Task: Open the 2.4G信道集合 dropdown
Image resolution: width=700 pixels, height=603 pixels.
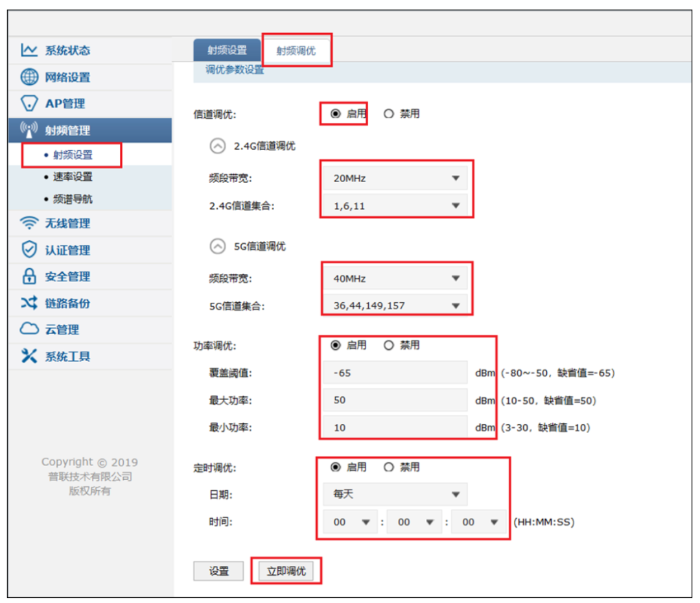Action: pyautogui.click(x=396, y=205)
